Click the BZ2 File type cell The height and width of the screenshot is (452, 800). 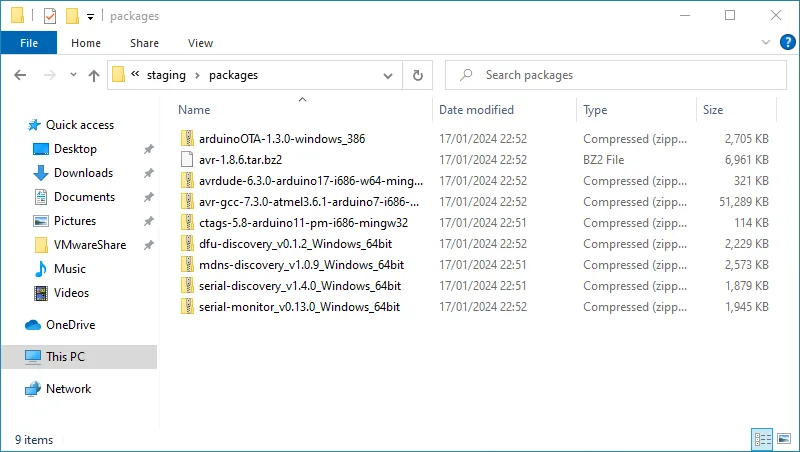(x=604, y=160)
